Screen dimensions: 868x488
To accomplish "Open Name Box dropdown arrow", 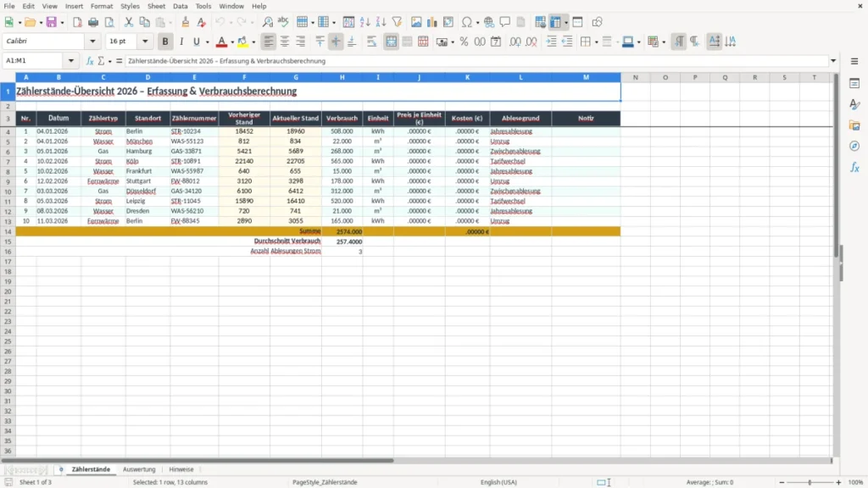I will point(71,61).
